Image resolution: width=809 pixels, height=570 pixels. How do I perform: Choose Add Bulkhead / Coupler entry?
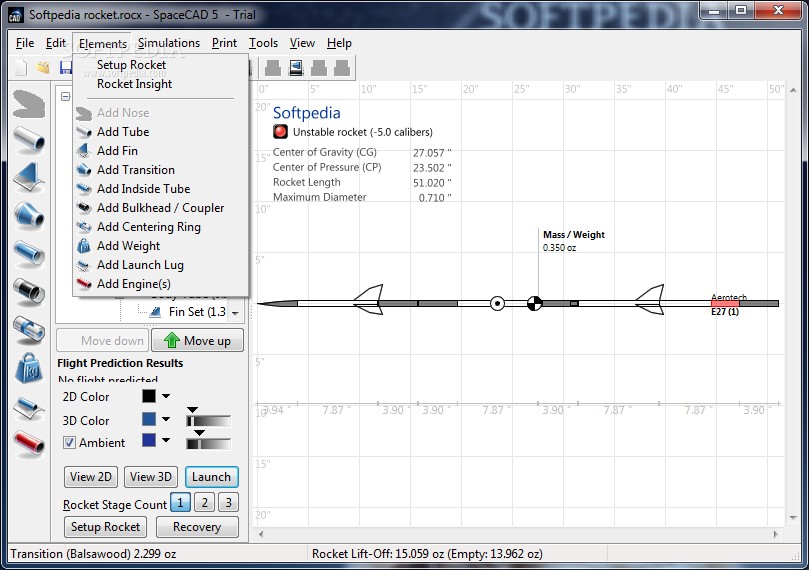tap(160, 208)
